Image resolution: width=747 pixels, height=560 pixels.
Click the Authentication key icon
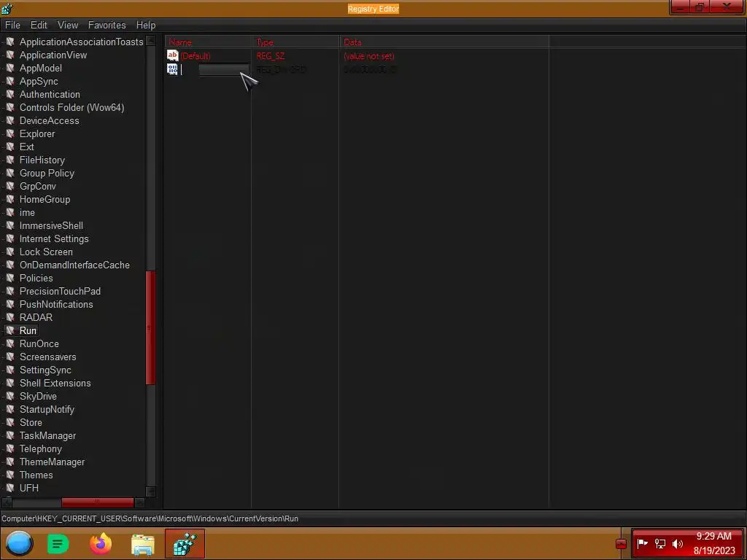pyautogui.click(x=10, y=94)
